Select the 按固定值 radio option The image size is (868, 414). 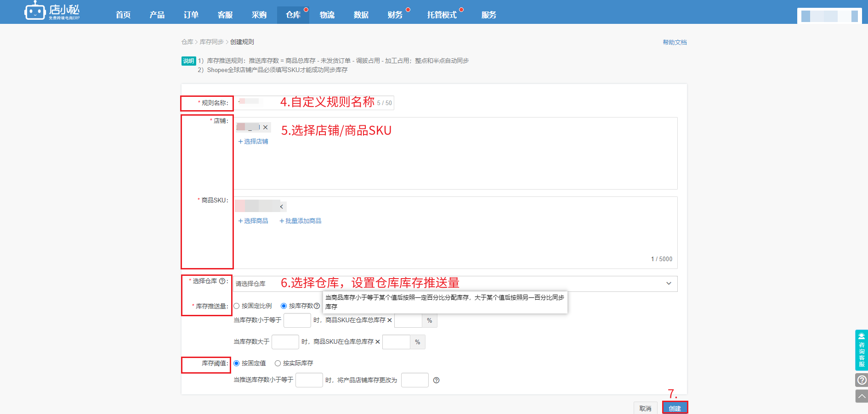236,363
